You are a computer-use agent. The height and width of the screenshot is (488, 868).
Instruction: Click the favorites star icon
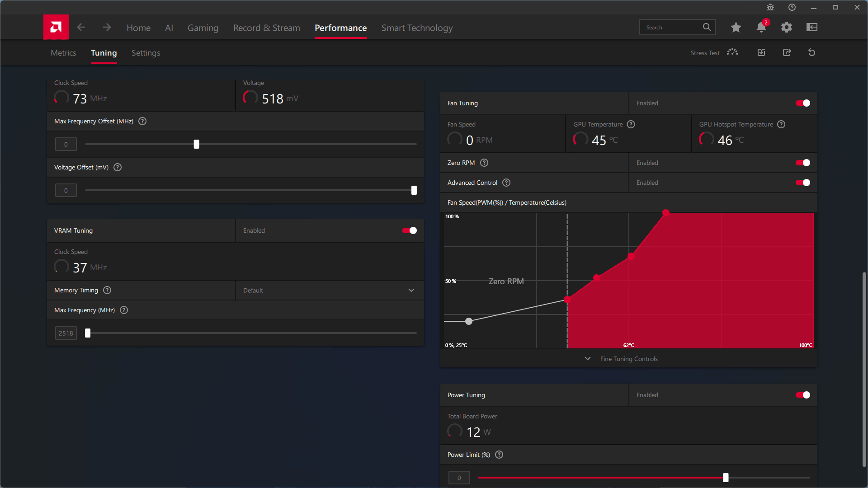tap(736, 27)
